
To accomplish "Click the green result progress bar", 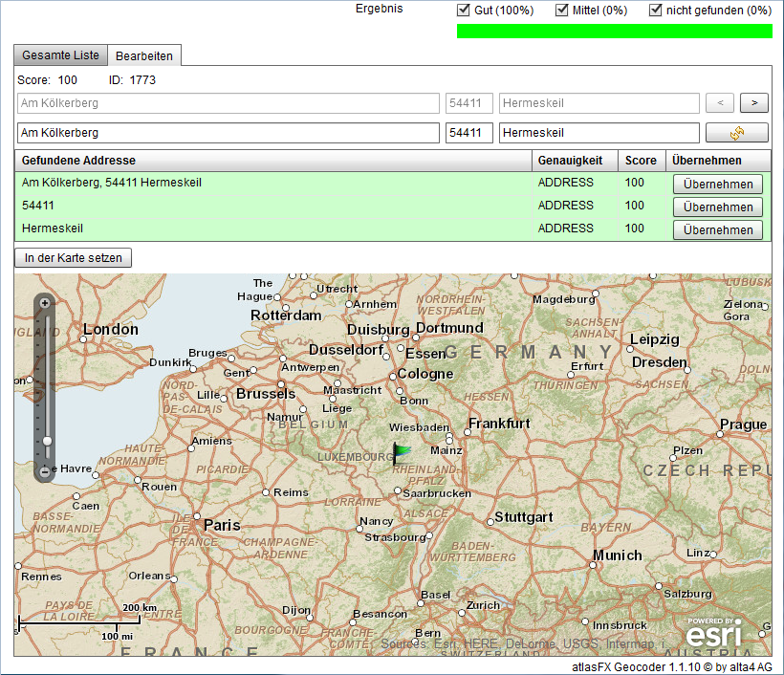I will [x=615, y=31].
